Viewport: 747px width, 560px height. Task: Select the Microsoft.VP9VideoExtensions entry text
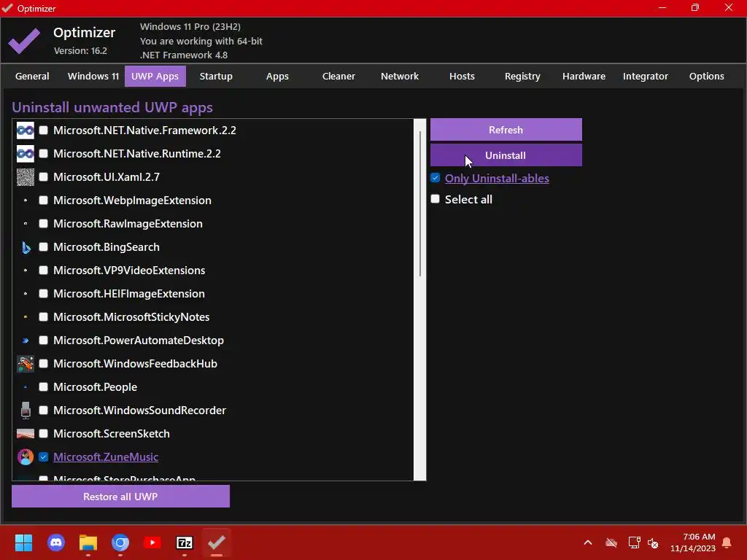point(129,271)
